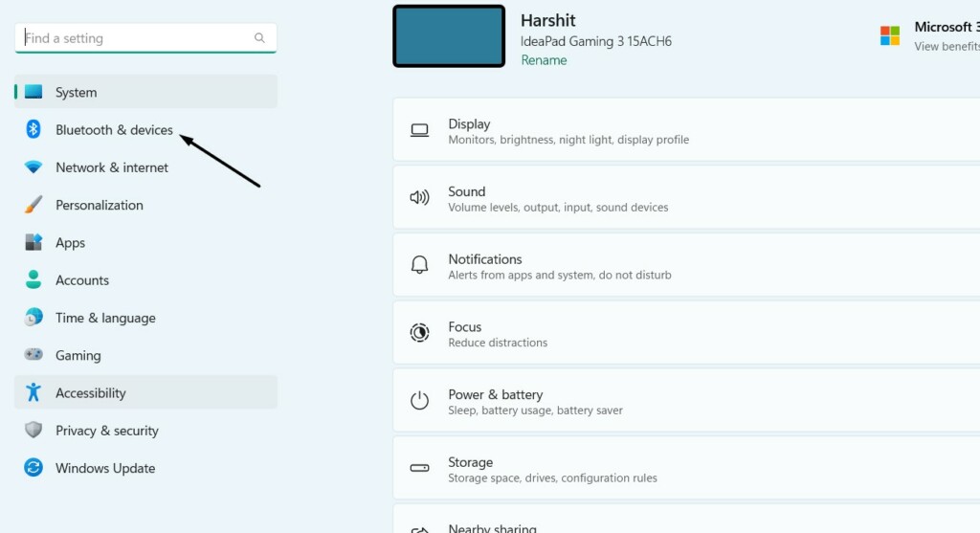This screenshot has width=980, height=533.
Task: Click the search magnifier icon
Action: pyautogui.click(x=259, y=38)
